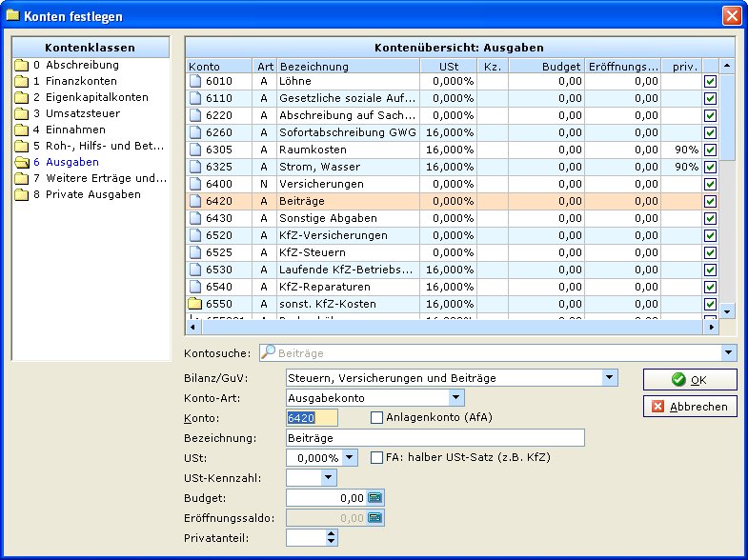This screenshot has height=560, width=748.
Task: Expand the Konto-Art dropdown
Action: point(456,398)
